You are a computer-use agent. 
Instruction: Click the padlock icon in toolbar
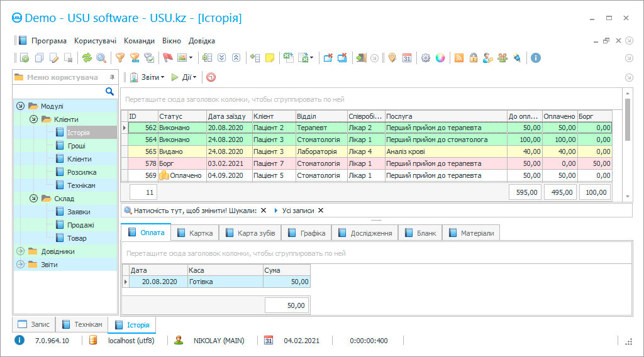pyautogui.click(x=473, y=58)
